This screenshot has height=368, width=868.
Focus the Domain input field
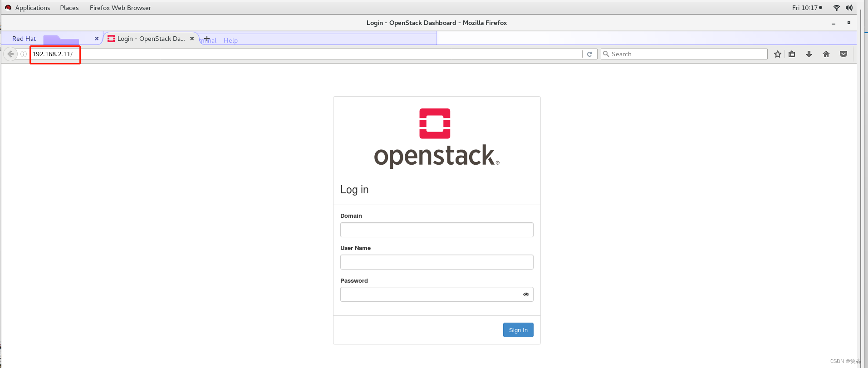point(436,230)
